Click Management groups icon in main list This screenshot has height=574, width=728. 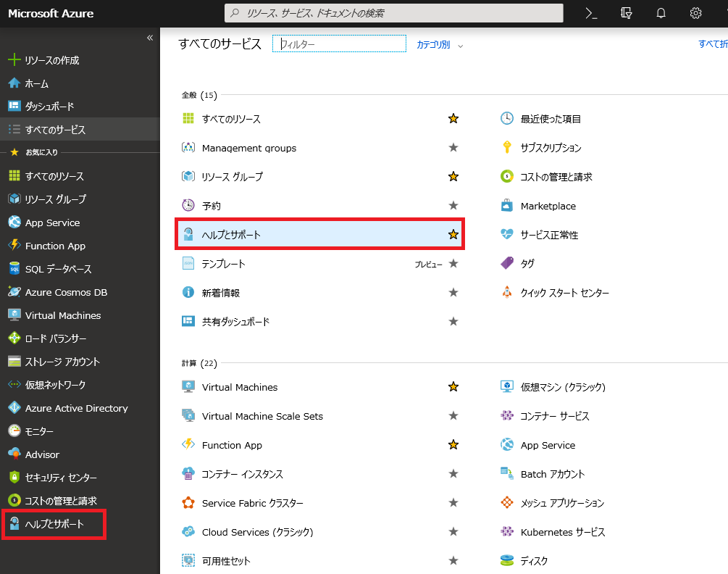(188, 148)
